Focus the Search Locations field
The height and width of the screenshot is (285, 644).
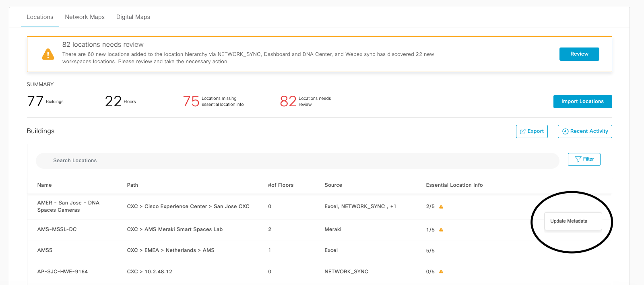[x=297, y=161]
